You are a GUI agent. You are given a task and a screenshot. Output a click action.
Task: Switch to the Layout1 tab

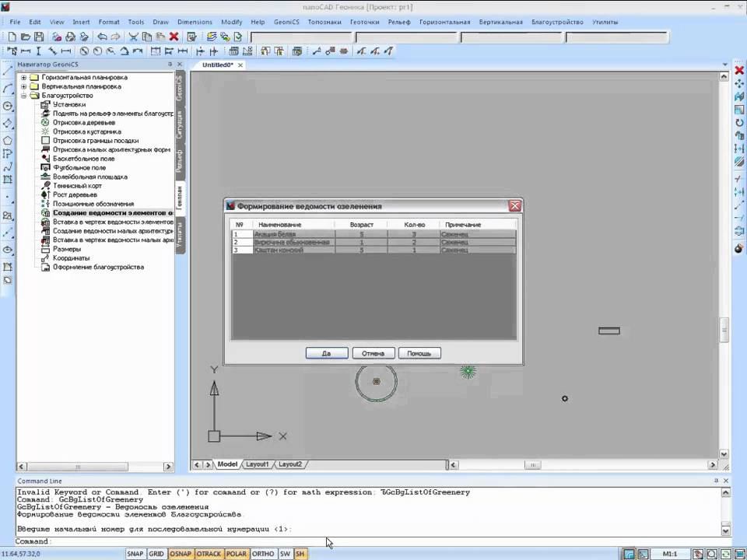click(x=258, y=464)
